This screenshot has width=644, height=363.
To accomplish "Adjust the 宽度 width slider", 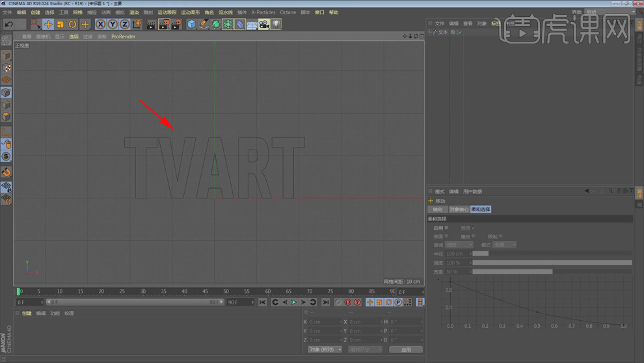I will click(552, 272).
